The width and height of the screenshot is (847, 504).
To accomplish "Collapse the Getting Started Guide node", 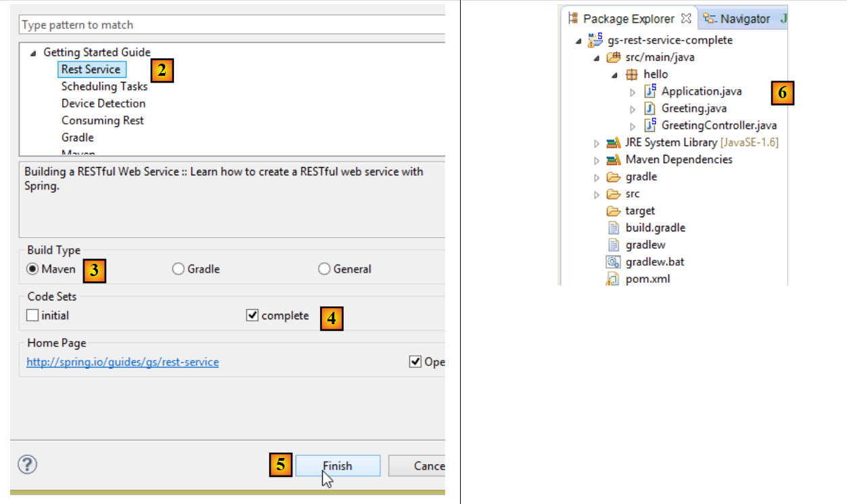I will click(33, 53).
